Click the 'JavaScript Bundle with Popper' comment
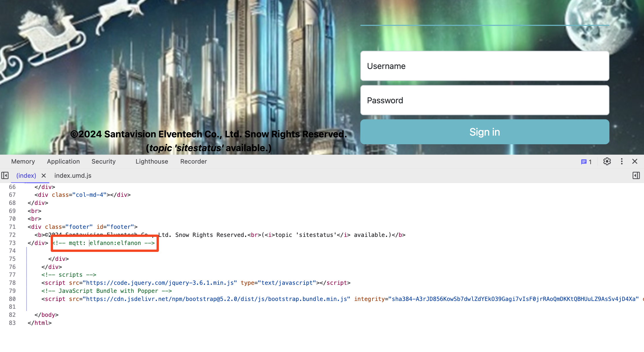The image size is (644, 352). (106, 291)
